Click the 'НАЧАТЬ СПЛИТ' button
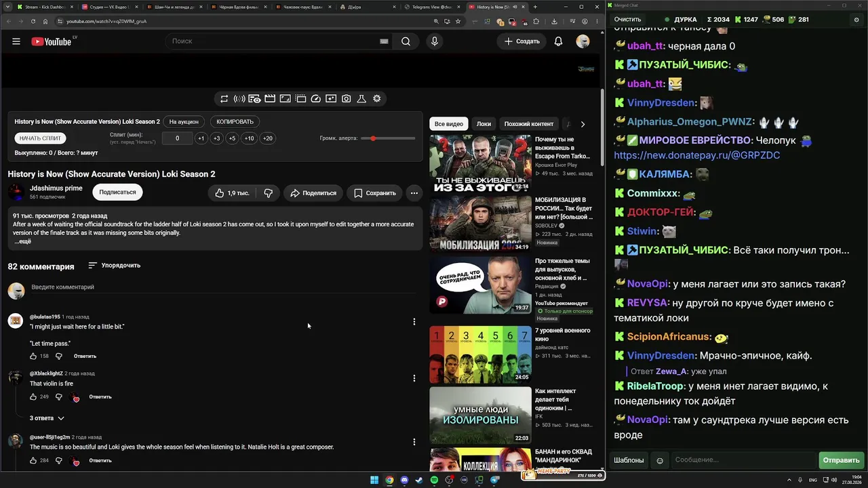Viewport: 868px width, 488px height. [x=40, y=138]
